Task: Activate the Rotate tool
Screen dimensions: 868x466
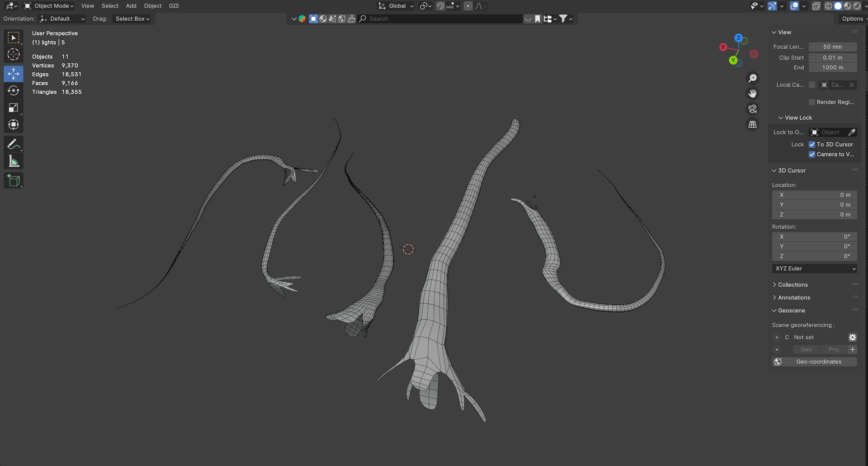Action: tap(14, 90)
